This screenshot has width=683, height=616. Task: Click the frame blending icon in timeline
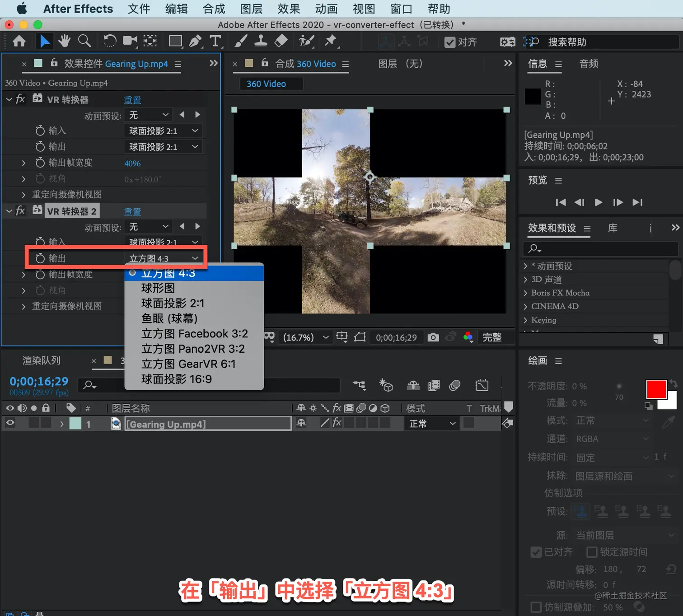(x=434, y=385)
